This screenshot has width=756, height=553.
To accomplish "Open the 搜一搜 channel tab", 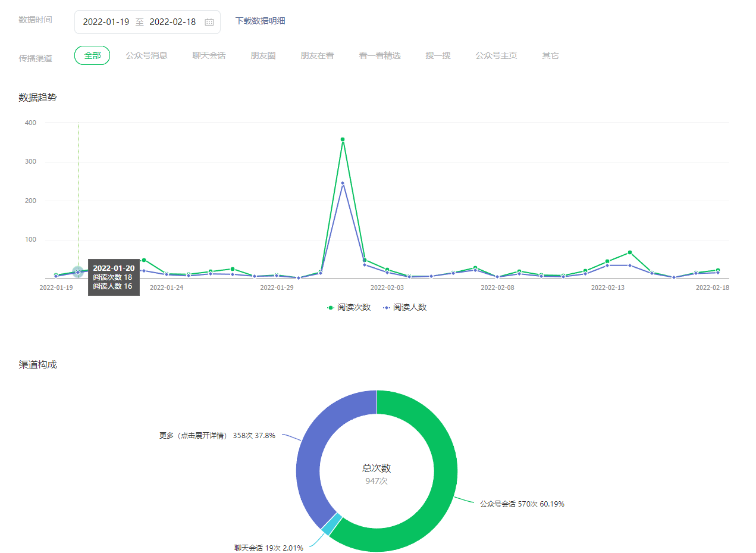I will pos(438,55).
